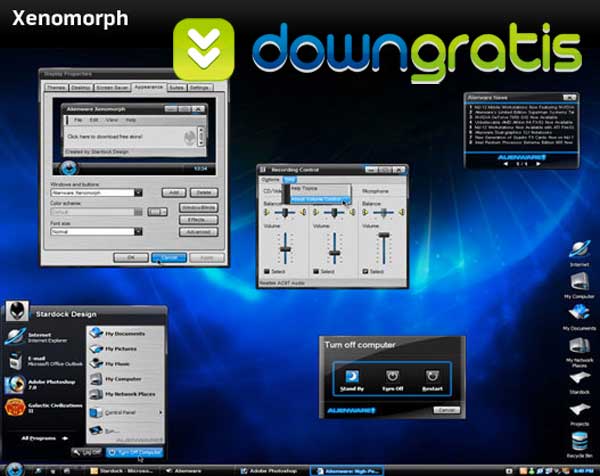Launch Galactic Civilizations II from start menu
The width and height of the screenshot is (600, 476).
(43, 408)
